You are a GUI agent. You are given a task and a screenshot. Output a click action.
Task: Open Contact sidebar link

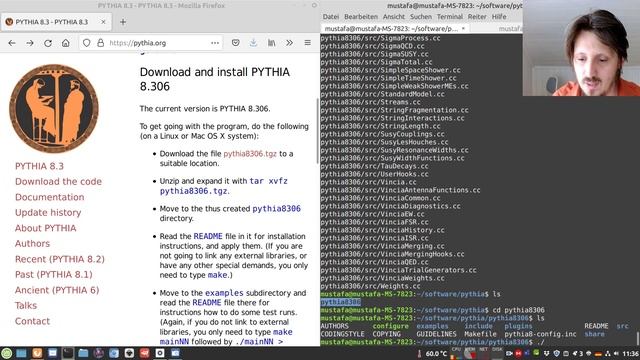(x=32, y=321)
